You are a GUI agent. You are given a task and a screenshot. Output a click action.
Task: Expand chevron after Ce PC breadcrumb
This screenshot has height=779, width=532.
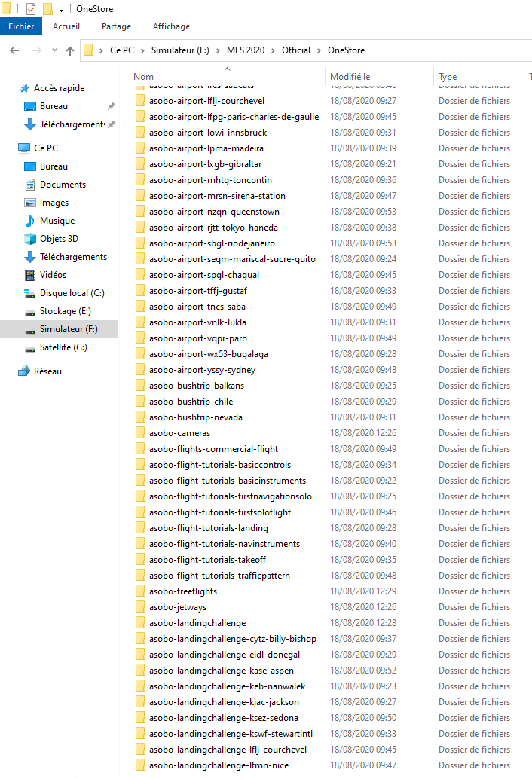pyautogui.click(x=142, y=50)
